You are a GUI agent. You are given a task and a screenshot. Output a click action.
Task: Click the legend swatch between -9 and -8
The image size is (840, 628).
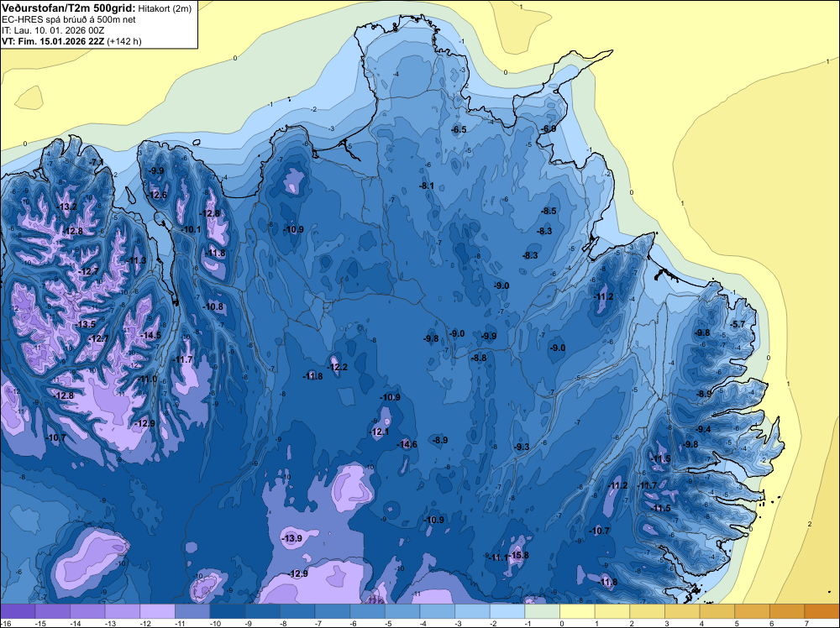pyautogui.click(x=262, y=611)
